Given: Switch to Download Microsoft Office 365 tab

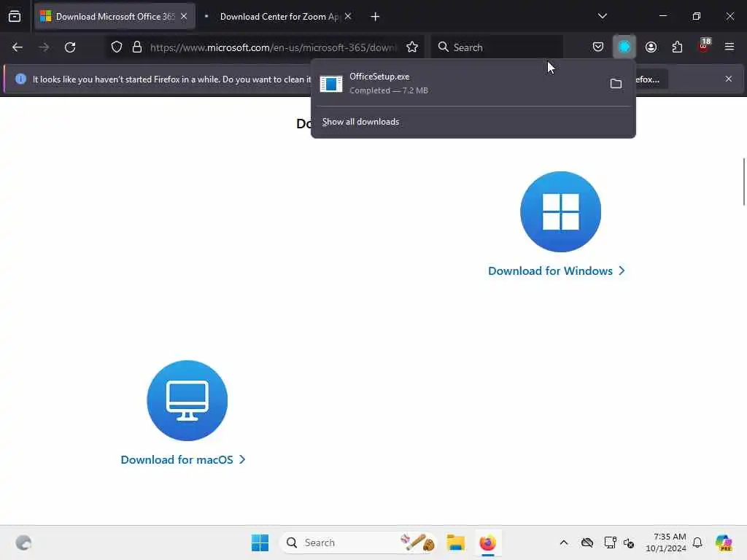Looking at the screenshot, I should tap(115, 16).
